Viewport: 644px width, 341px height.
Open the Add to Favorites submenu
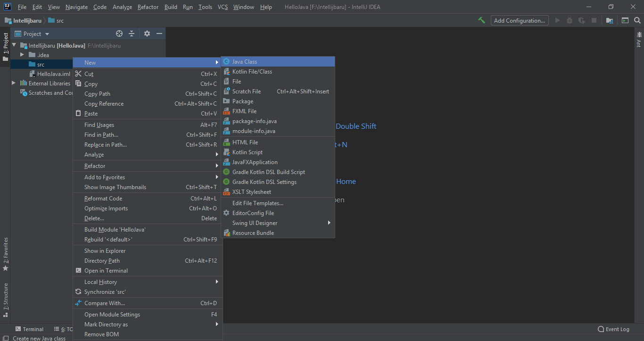click(x=147, y=177)
